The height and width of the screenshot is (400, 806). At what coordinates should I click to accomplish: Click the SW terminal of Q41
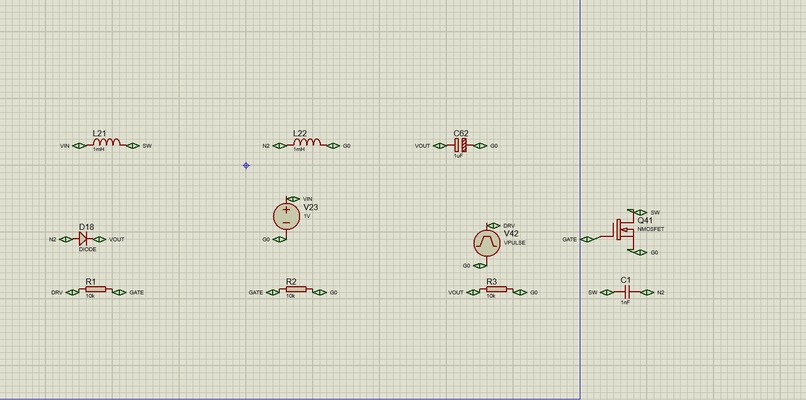tap(640, 212)
